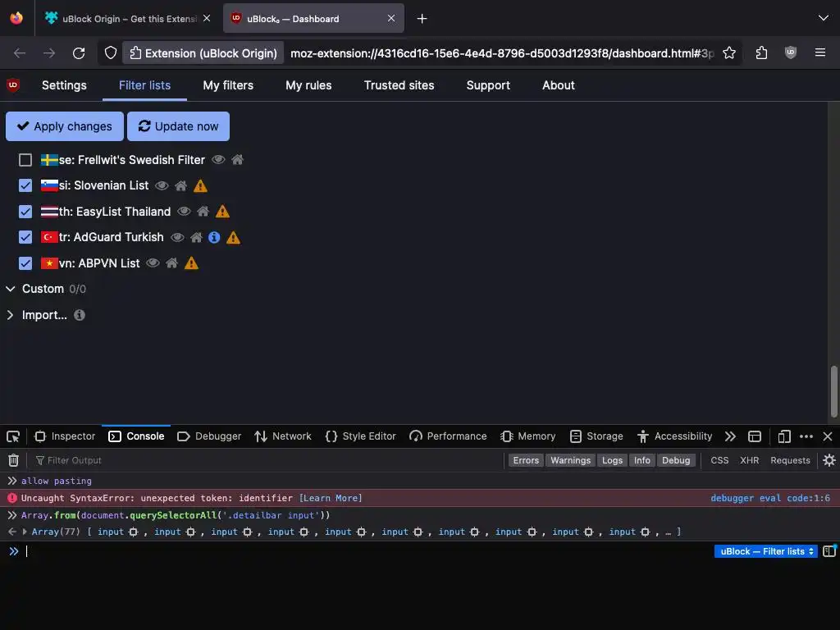The width and height of the screenshot is (840, 630).
Task: Collapse the Custom filter section
Action: coord(10,289)
